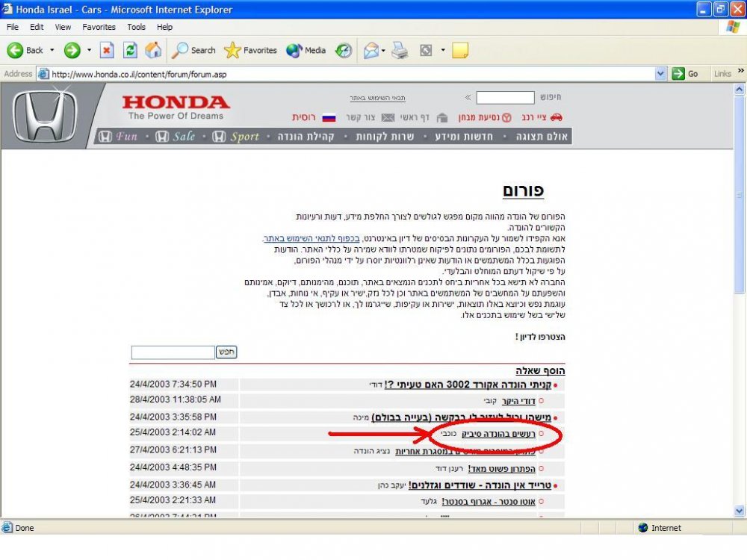
Task: Open the thread קניתי הונדה אקורד 3002
Action: point(468,385)
